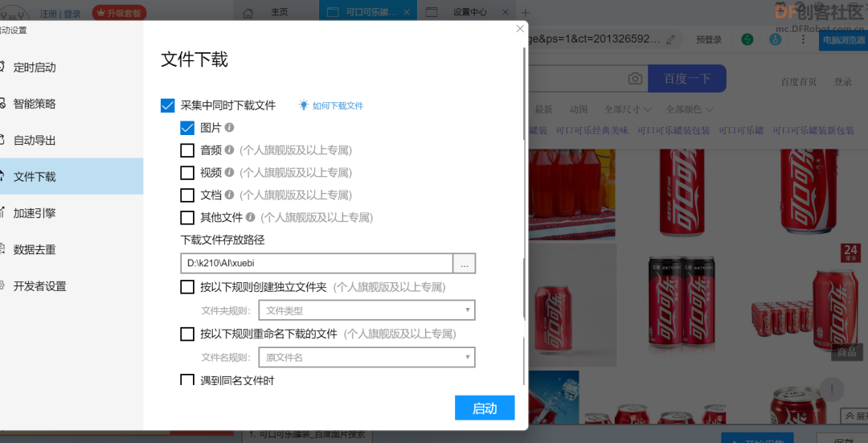This screenshot has height=443, width=868.
Task: Enable the 音频 checkbox
Action: click(x=187, y=150)
